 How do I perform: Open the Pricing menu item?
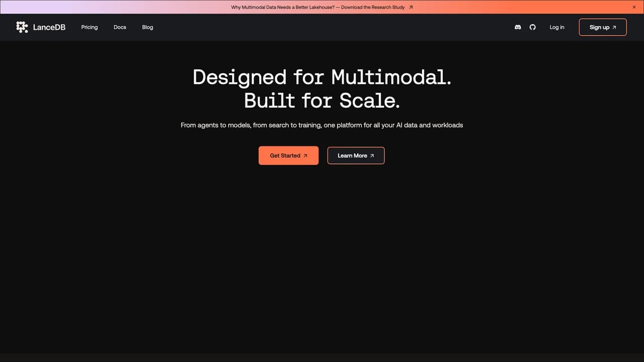click(x=90, y=27)
